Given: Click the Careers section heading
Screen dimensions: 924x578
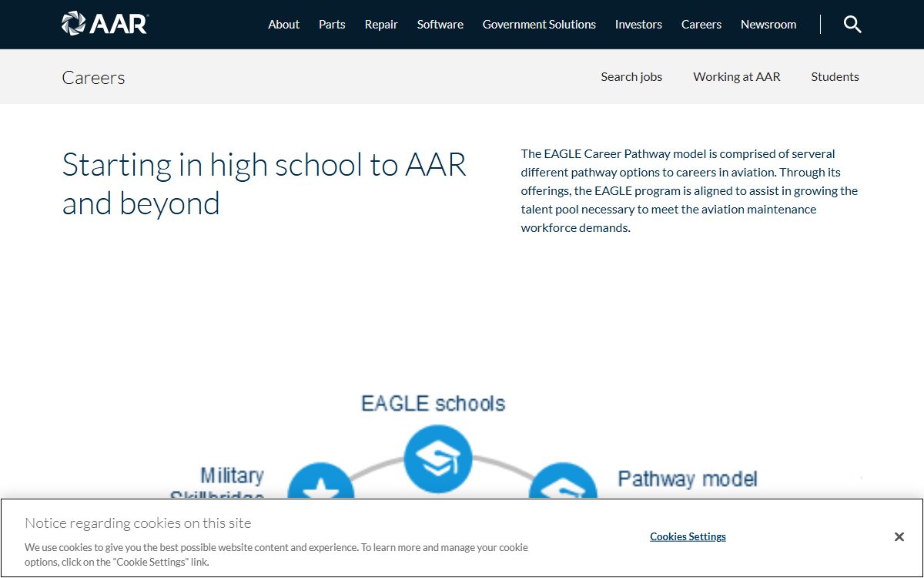Looking at the screenshot, I should pyautogui.click(x=93, y=78).
